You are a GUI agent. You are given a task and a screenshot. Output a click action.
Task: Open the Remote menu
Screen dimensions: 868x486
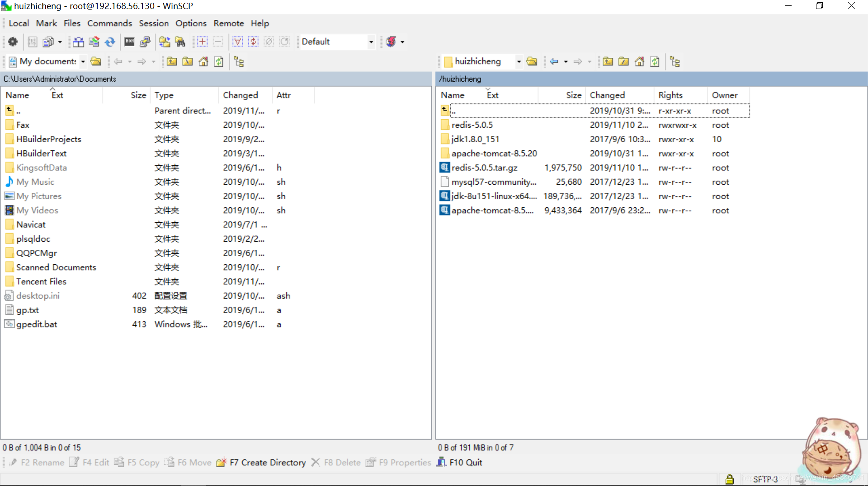coord(229,23)
